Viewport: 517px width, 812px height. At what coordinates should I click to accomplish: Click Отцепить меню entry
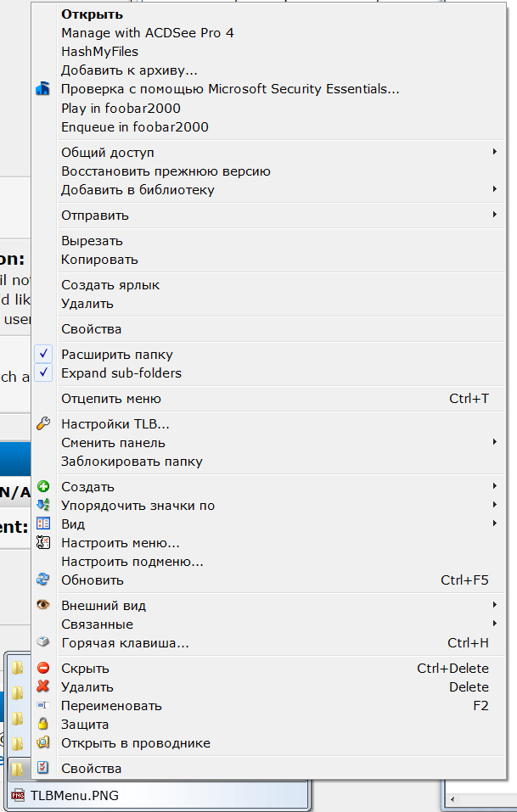pyautogui.click(x=110, y=399)
